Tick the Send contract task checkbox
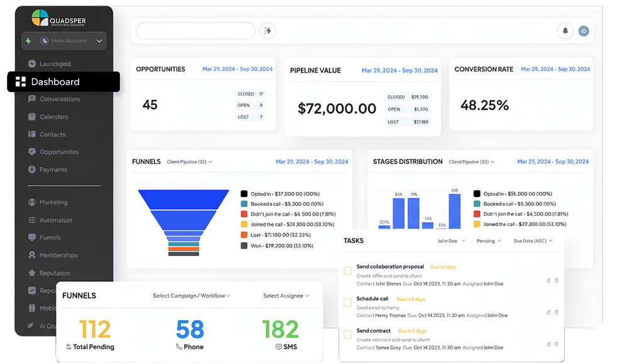This screenshot has height=364, width=620. pos(347,335)
